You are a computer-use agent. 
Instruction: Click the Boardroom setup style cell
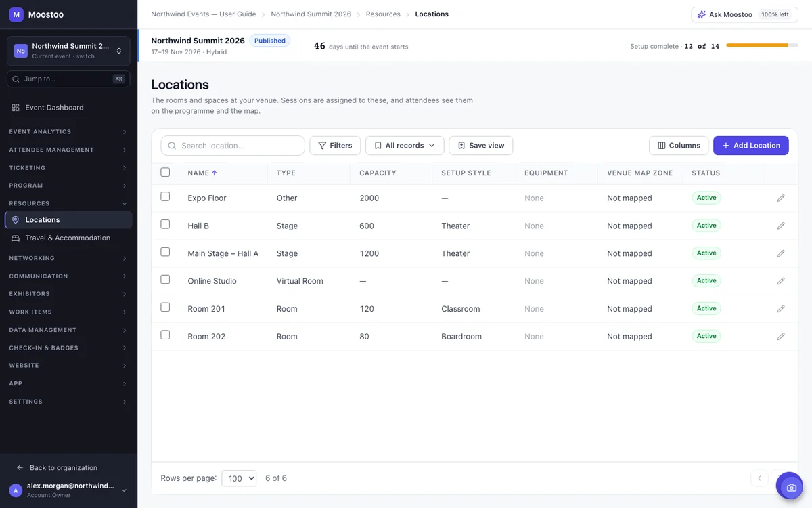click(461, 337)
